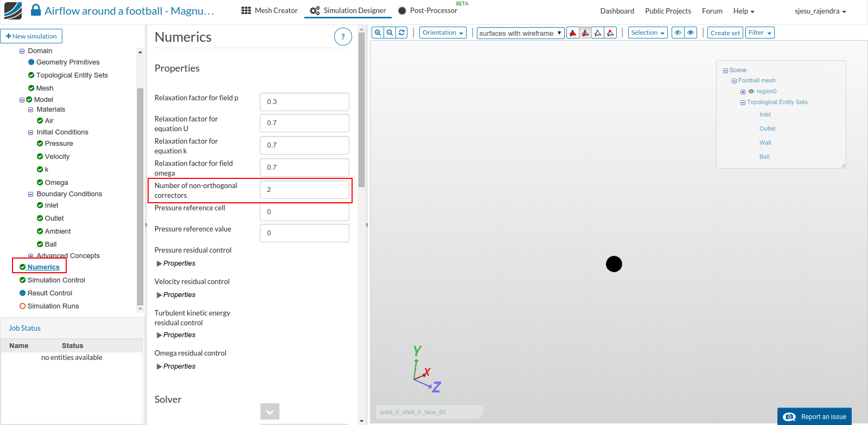
Task: Select the wireframe-only render mode icon
Action: [598, 33]
